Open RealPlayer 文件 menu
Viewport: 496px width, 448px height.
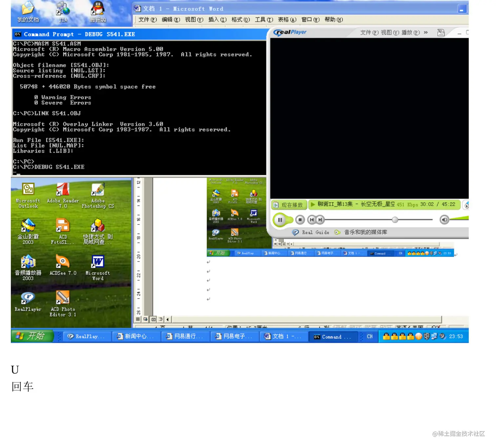click(369, 32)
